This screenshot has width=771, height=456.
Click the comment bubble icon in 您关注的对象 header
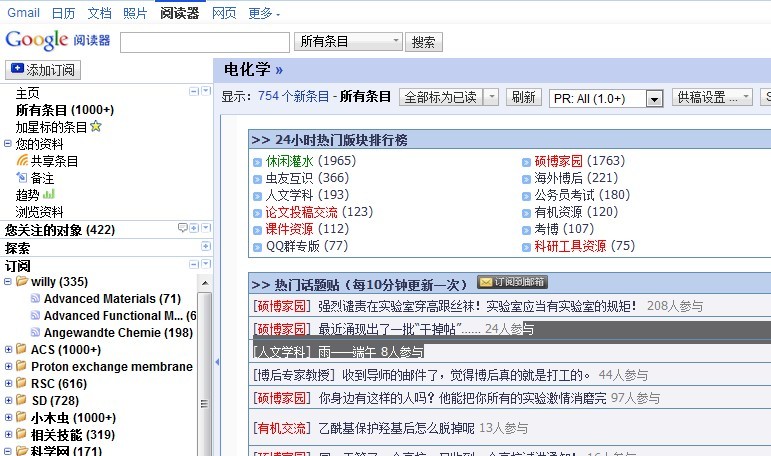tap(182, 227)
